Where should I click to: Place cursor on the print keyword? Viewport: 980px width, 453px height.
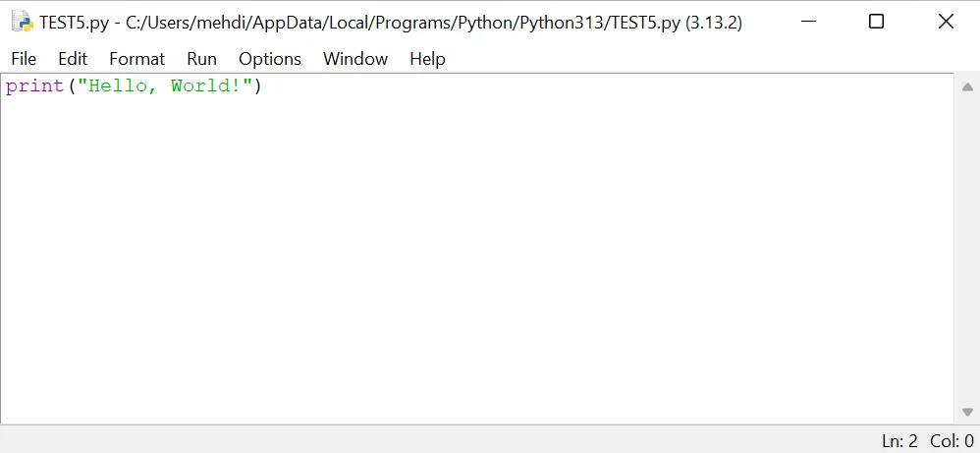tap(34, 86)
